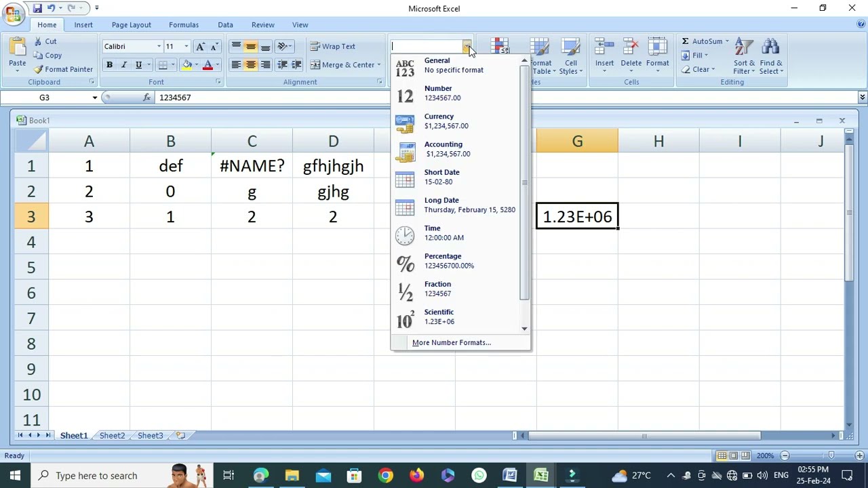Toggle underline formatting

pos(139,65)
